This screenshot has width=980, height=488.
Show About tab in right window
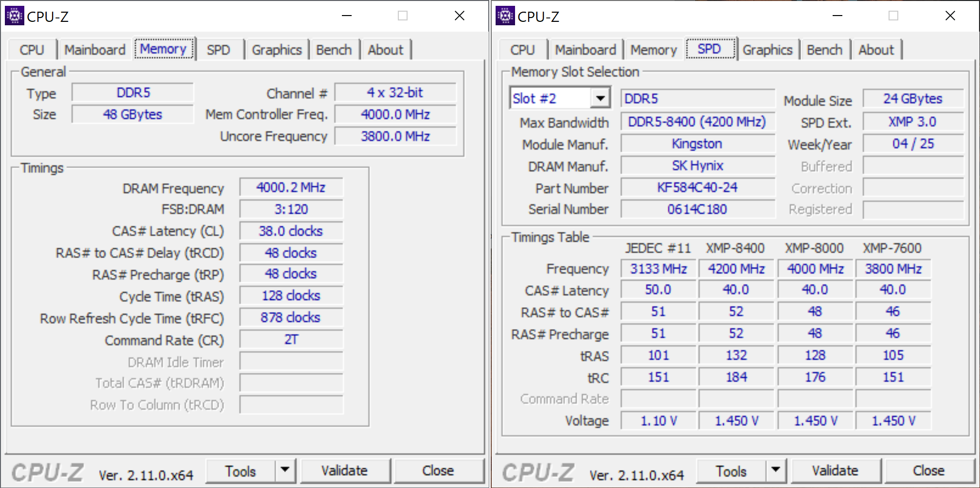pos(876,50)
